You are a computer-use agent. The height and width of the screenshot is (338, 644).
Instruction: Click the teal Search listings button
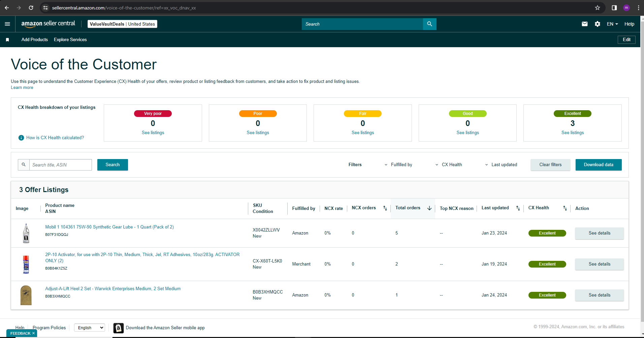click(x=112, y=165)
